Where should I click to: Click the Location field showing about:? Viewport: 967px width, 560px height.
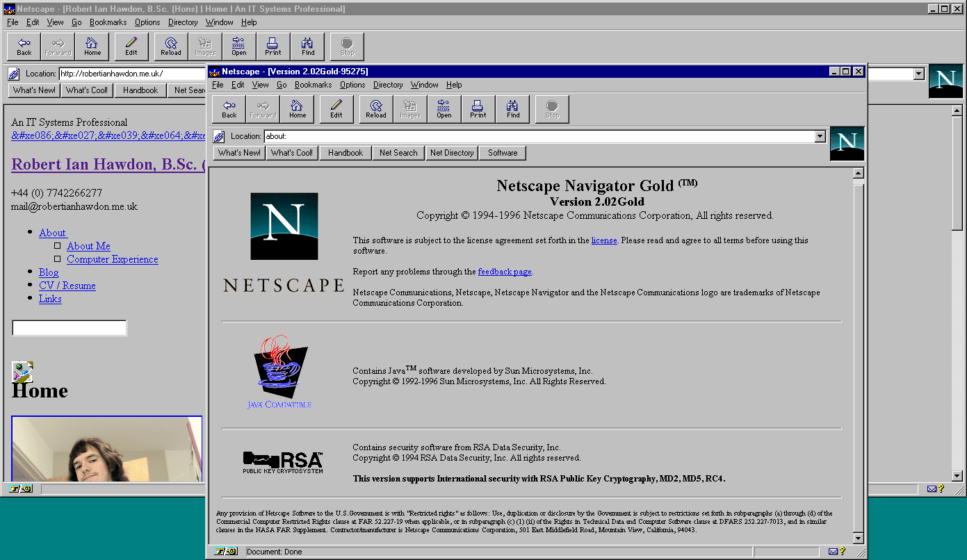[539, 136]
